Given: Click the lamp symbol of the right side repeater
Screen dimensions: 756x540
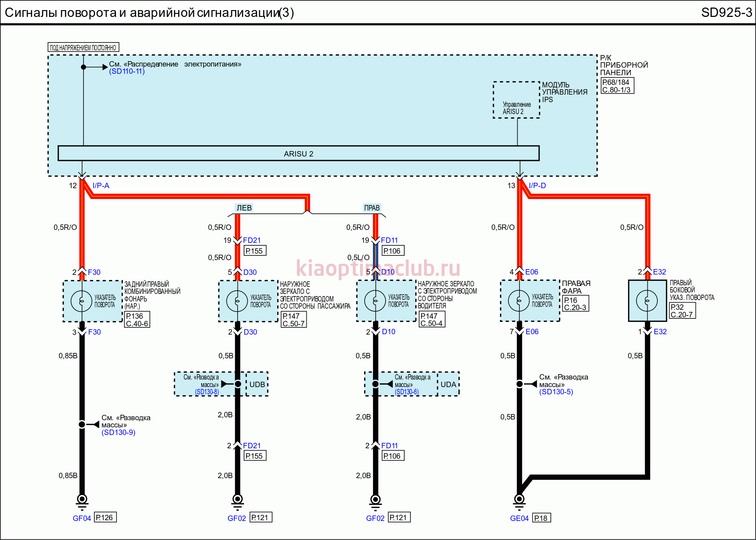Looking at the screenshot, I should pyautogui.click(x=647, y=300).
